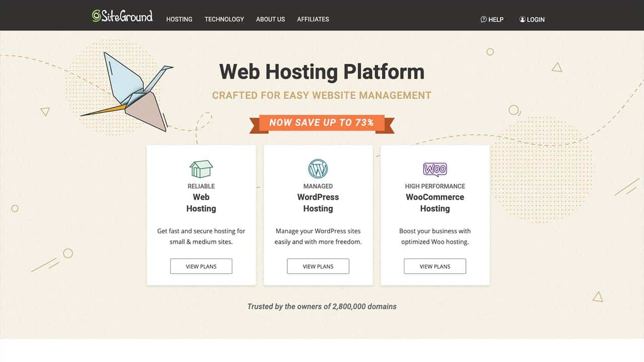Viewport: 644px width, 362px height.
Task: Select the Affiliates menu item
Action: click(x=313, y=19)
